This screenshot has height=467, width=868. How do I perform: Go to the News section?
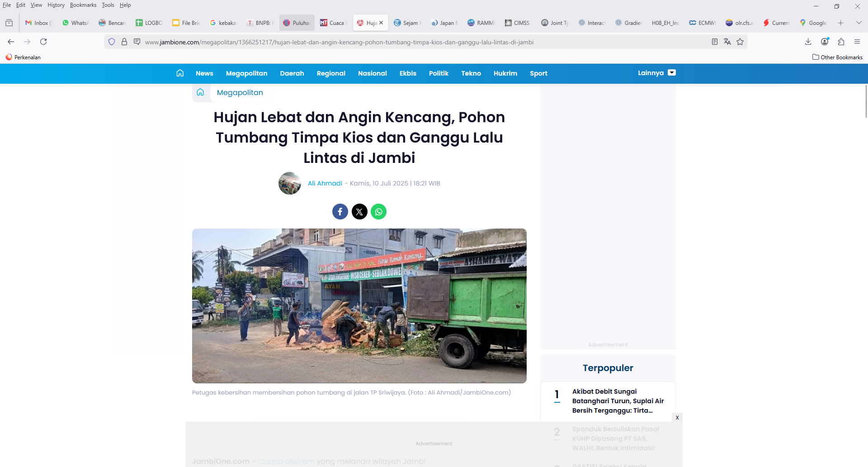pyautogui.click(x=204, y=73)
